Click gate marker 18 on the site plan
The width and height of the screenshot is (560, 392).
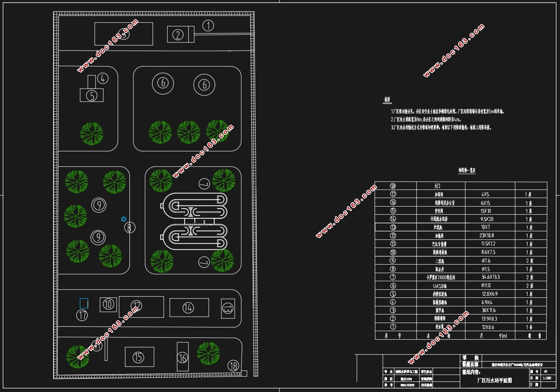point(233,366)
